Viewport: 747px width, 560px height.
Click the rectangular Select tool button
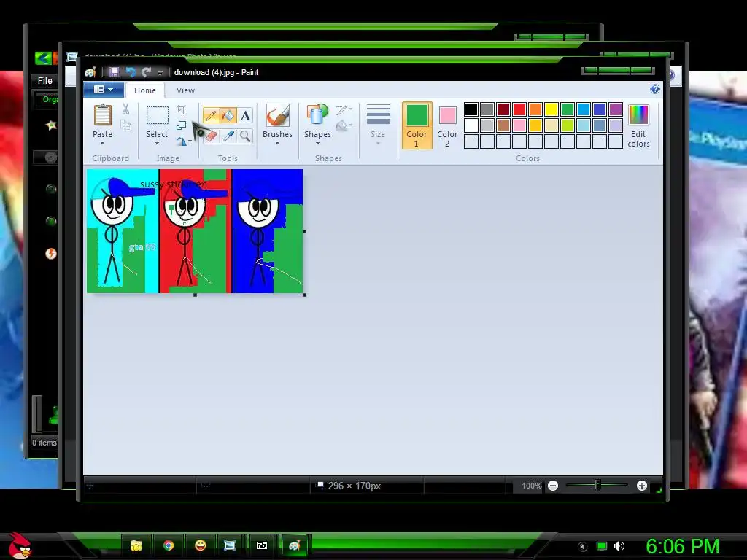pos(157,116)
